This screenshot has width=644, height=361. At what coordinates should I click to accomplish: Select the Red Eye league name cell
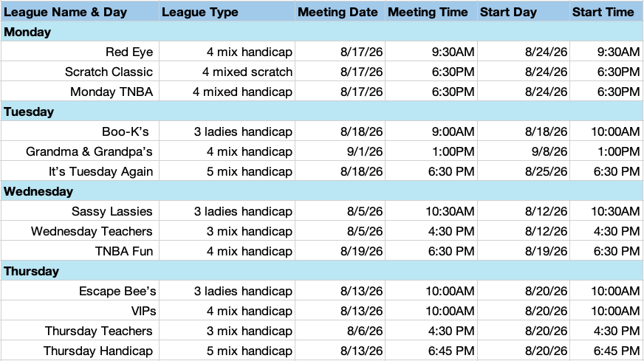[80, 52]
